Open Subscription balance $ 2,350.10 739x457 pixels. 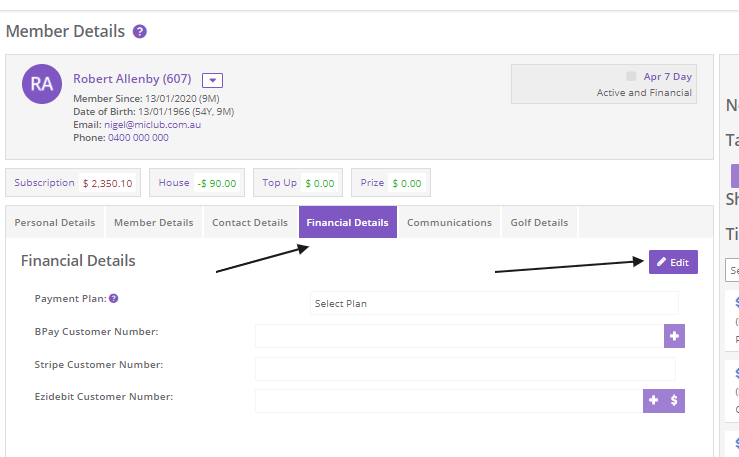point(73,183)
